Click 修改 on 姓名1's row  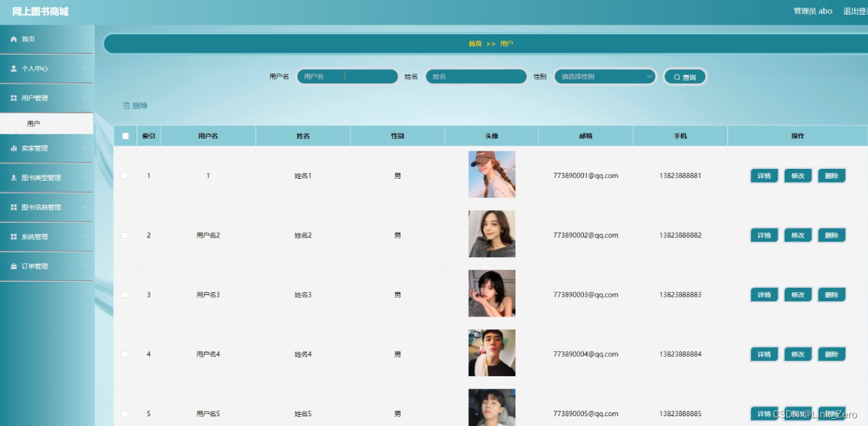[797, 175]
